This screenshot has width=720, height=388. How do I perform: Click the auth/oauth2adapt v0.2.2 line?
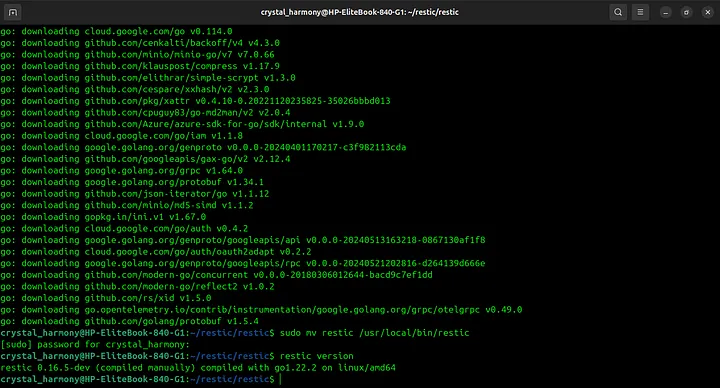(x=156, y=252)
